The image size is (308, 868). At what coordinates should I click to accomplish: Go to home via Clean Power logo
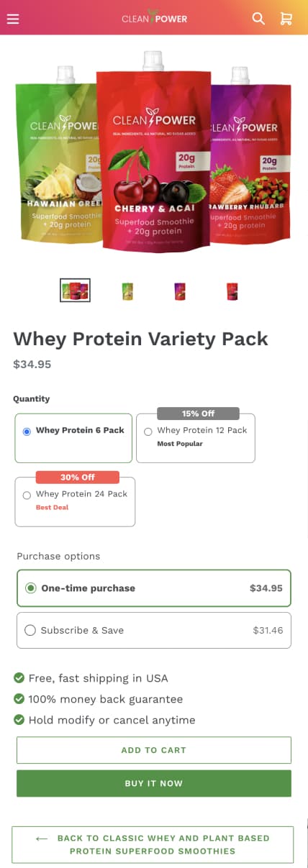point(154,18)
